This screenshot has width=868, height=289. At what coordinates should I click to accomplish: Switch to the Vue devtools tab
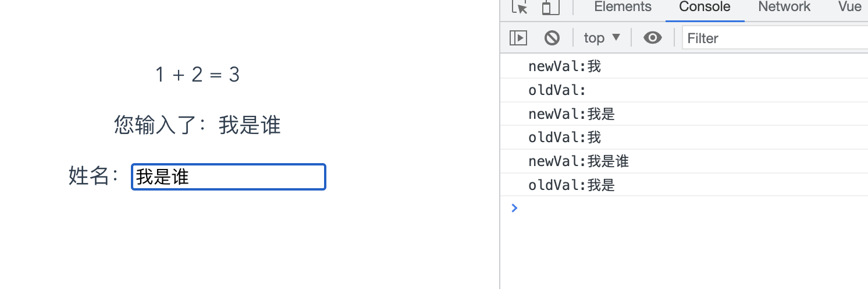(x=849, y=7)
